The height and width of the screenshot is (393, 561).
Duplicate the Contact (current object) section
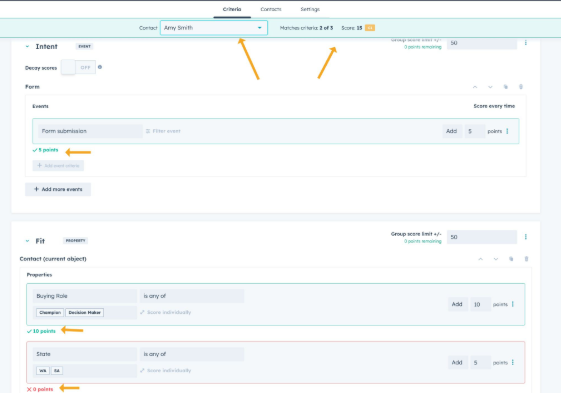click(x=511, y=259)
